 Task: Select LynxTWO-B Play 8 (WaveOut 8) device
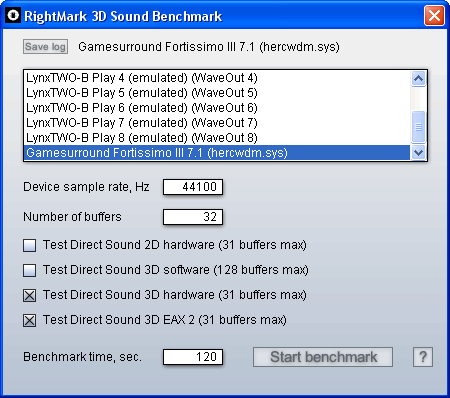[x=217, y=138]
